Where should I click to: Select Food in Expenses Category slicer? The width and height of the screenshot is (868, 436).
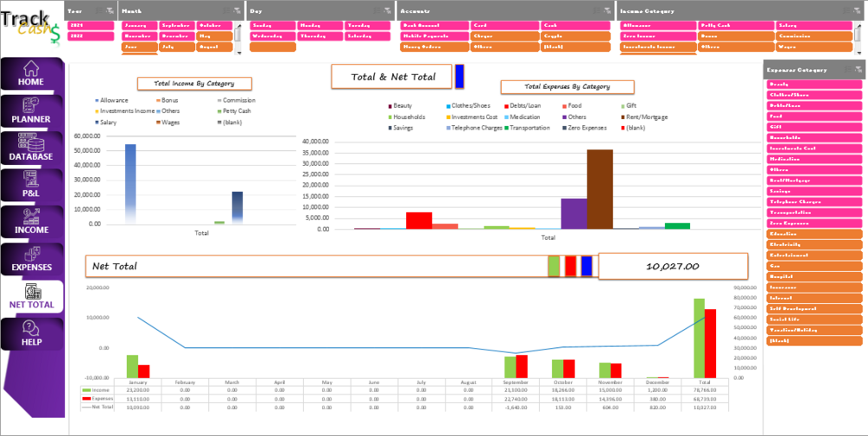[x=814, y=117]
